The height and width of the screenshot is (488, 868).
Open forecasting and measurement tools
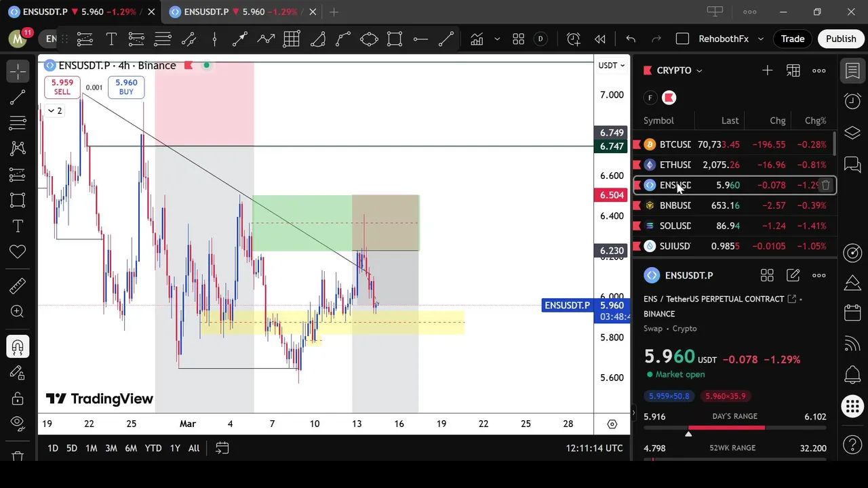[x=18, y=174]
